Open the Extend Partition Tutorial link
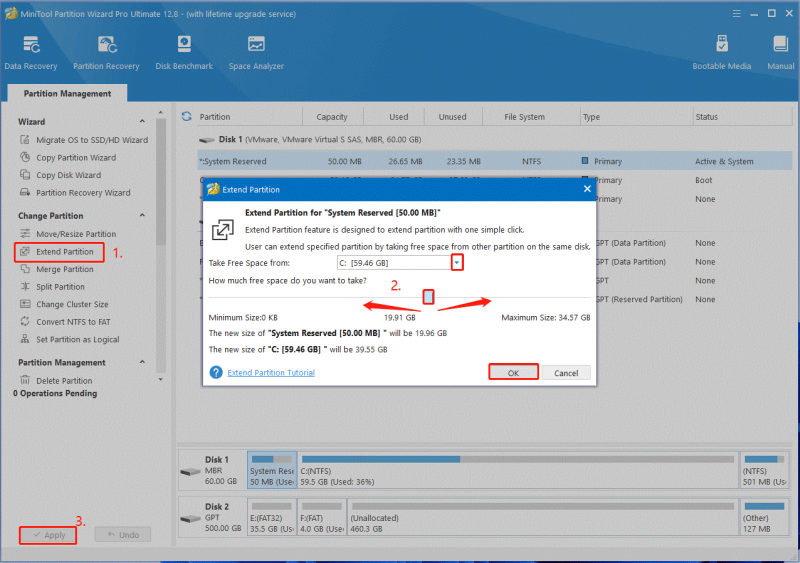The height and width of the screenshot is (563, 800). [271, 373]
